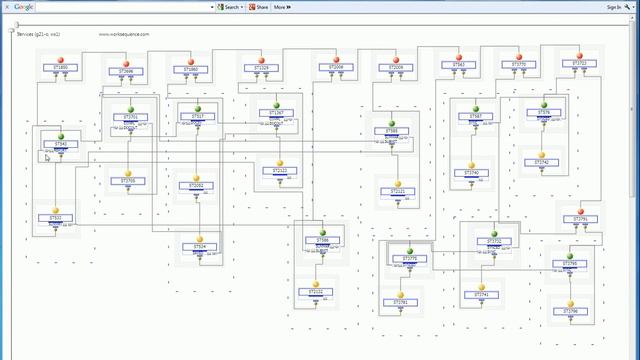Select the ST586 node label box
The height and width of the screenshot is (360, 640).
(322, 240)
